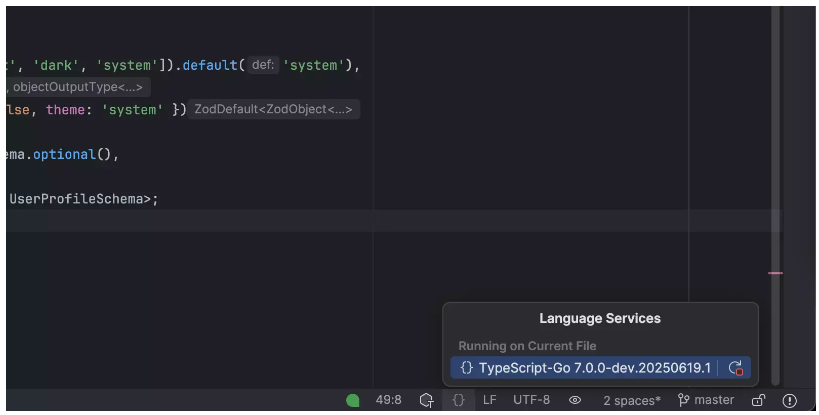This screenshot has height=415, width=819.
Task: Open the 2 spaces* indent settings
Action: 632,400
